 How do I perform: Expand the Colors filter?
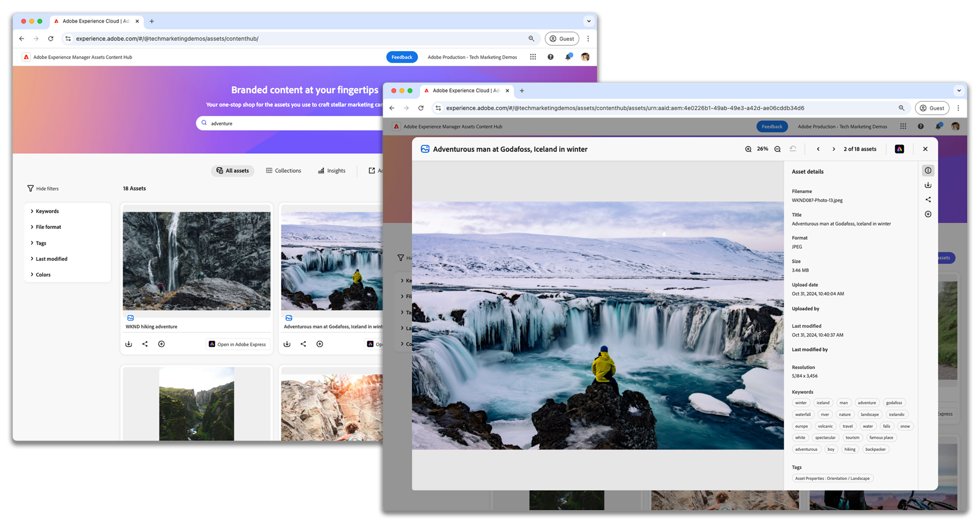click(x=40, y=275)
